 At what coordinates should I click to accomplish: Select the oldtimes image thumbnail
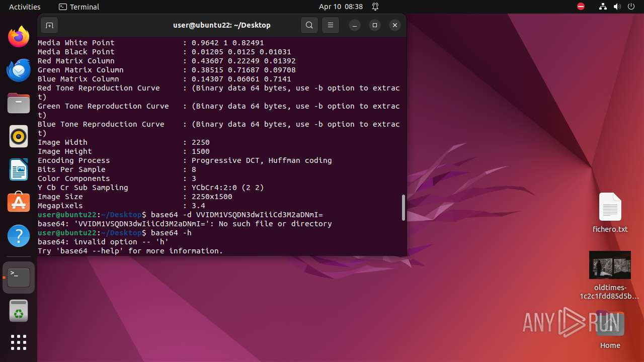click(x=610, y=265)
